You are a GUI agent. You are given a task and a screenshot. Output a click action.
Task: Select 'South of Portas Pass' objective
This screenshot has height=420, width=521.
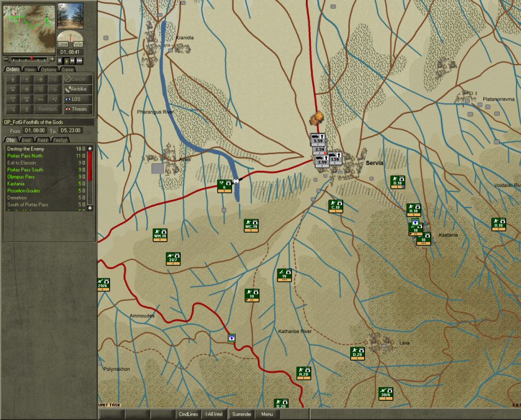(46, 205)
